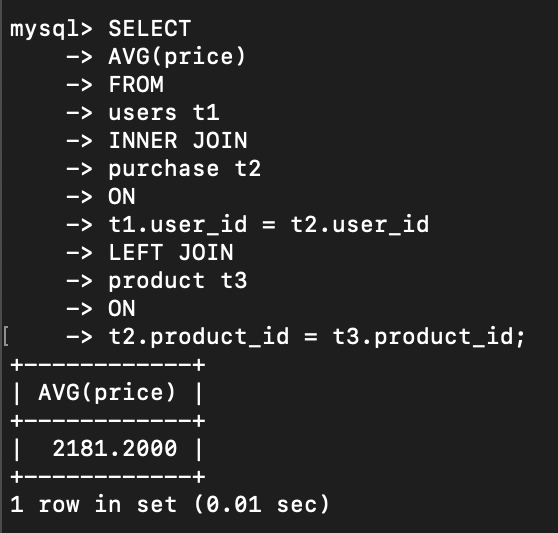Click the mysql> prompt text
Image resolution: width=558 pixels, height=533 pixels.
point(51,29)
